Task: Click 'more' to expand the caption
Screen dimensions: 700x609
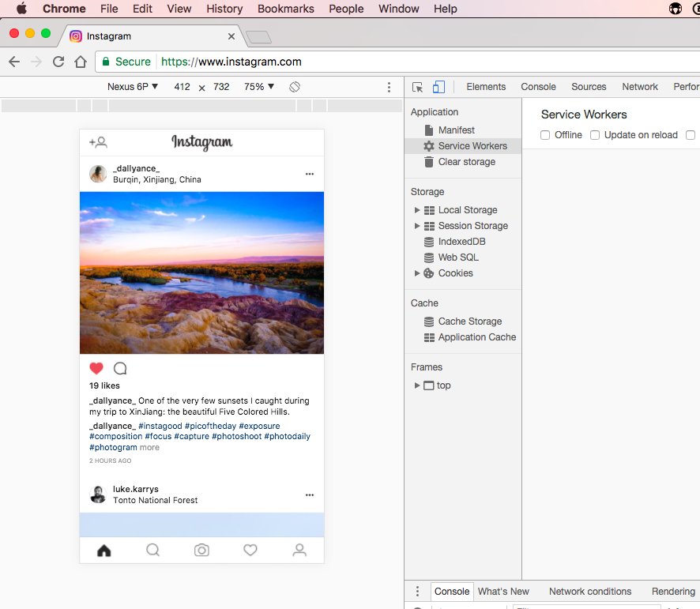Action: [x=149, y=447]
